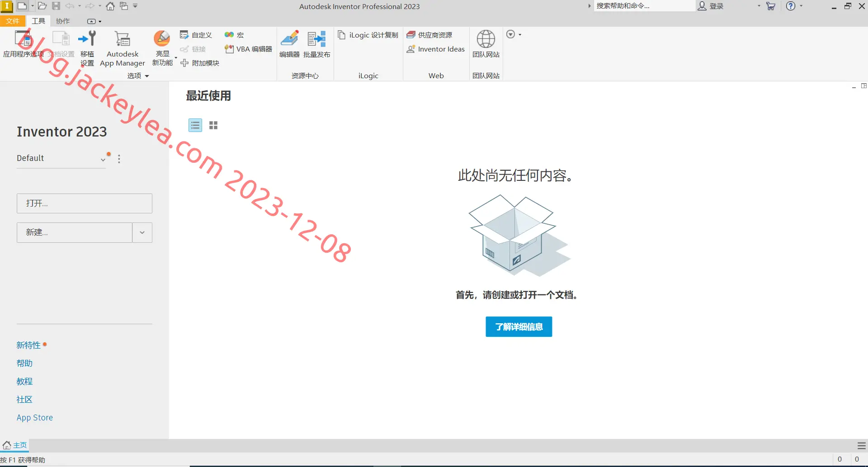The width and height of the screenshot is (868, 467).
Task: Open the File (文件) menu
Action: [13, 21]
